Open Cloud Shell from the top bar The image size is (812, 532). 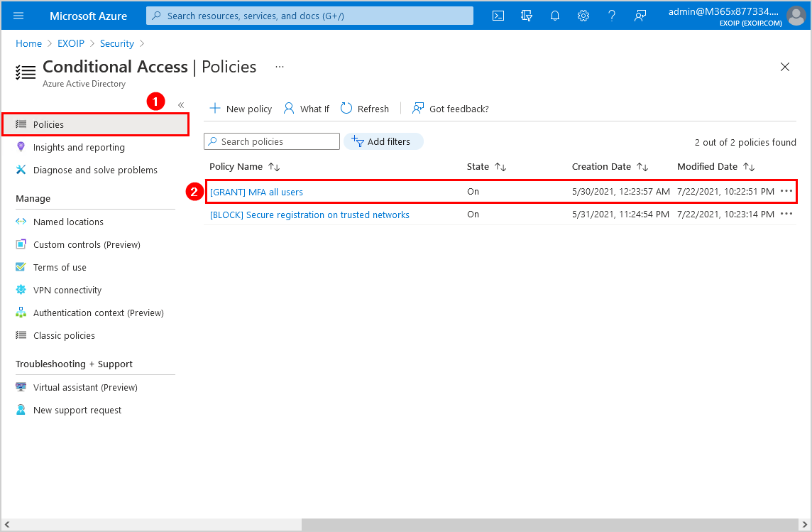(498, 15)
